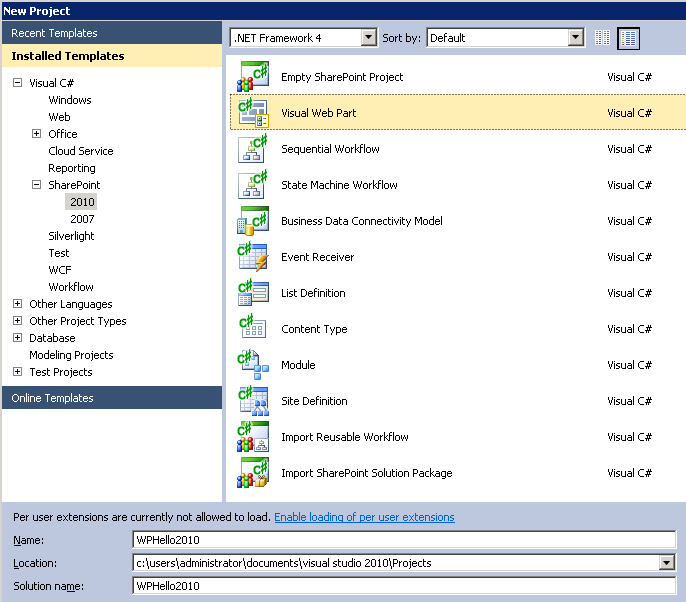This screenshot has height=602, width=686.
Task: Open the Sort by Default dropdown
Action: 576,38
